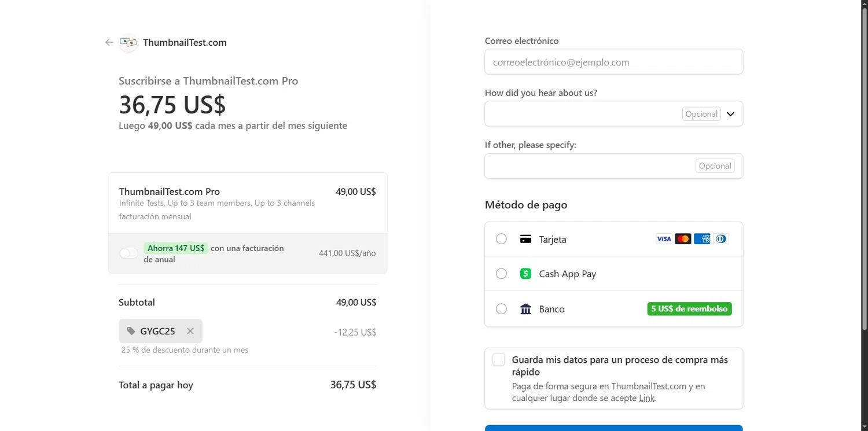Screen dimensions: 868x431
Task: Click the page vertical scrollbar
Action: 865,174
